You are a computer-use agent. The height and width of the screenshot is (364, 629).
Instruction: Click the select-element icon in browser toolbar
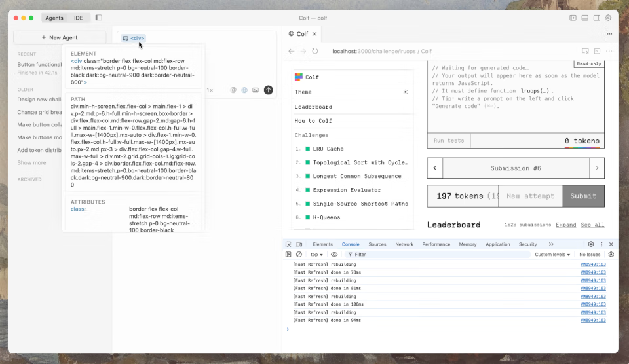[585, 51]
